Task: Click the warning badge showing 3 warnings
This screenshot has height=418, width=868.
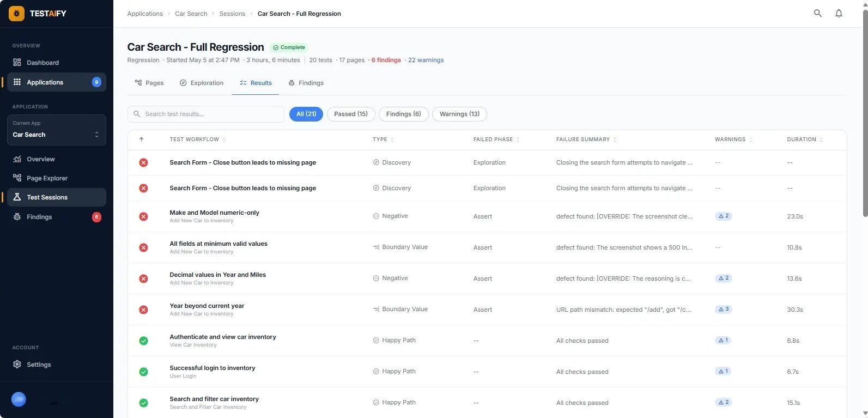Action: (723, 309)
